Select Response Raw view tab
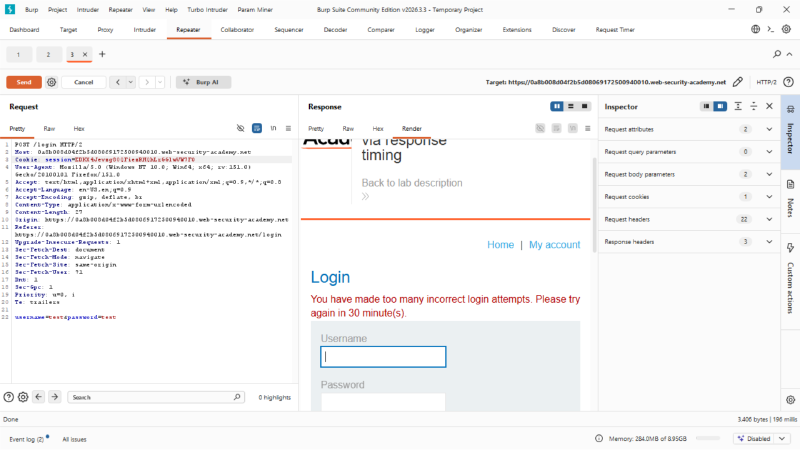The image size is (800, 450). tap(348, 129)
